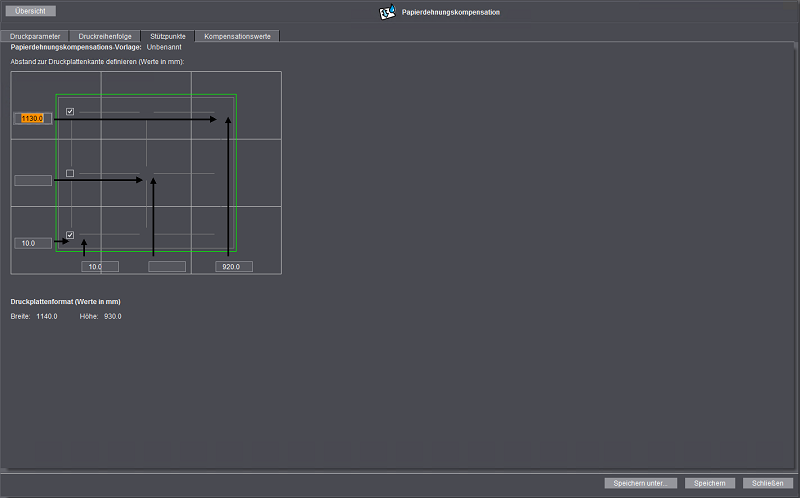The image size is (800, 498).
Task: Select the left-side 10.0 value field
Action: pyautogui.click(x=32, y=243)
